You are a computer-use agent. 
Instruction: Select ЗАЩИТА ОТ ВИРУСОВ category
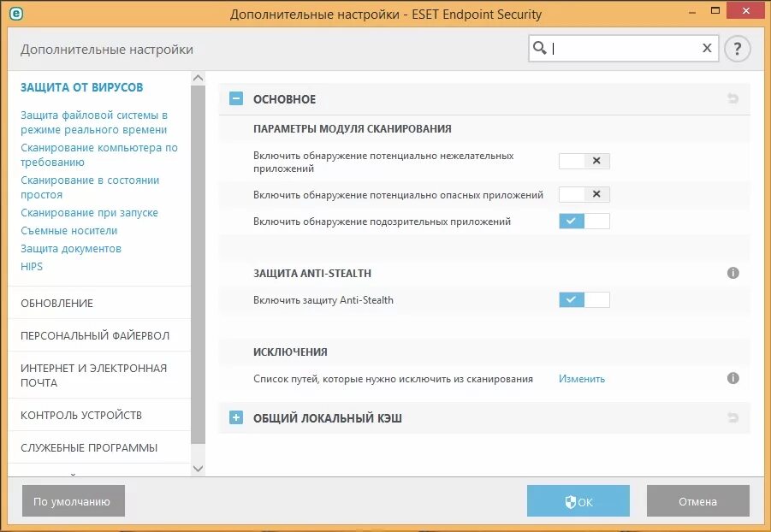[x=81, y=87]
